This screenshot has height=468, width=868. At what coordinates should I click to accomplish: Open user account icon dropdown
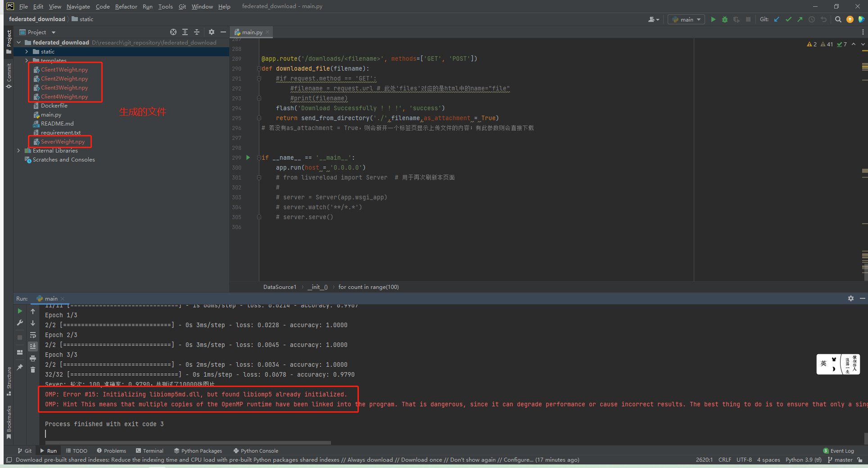coord(654,19)
